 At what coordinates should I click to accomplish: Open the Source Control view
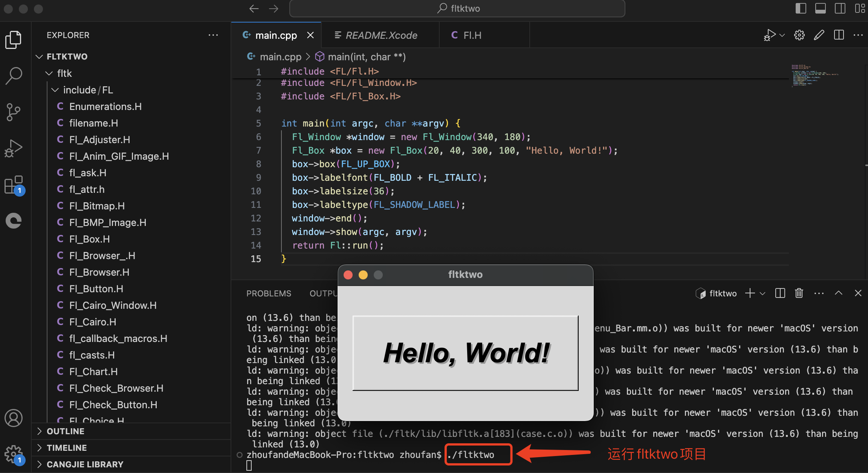[14, 112]
